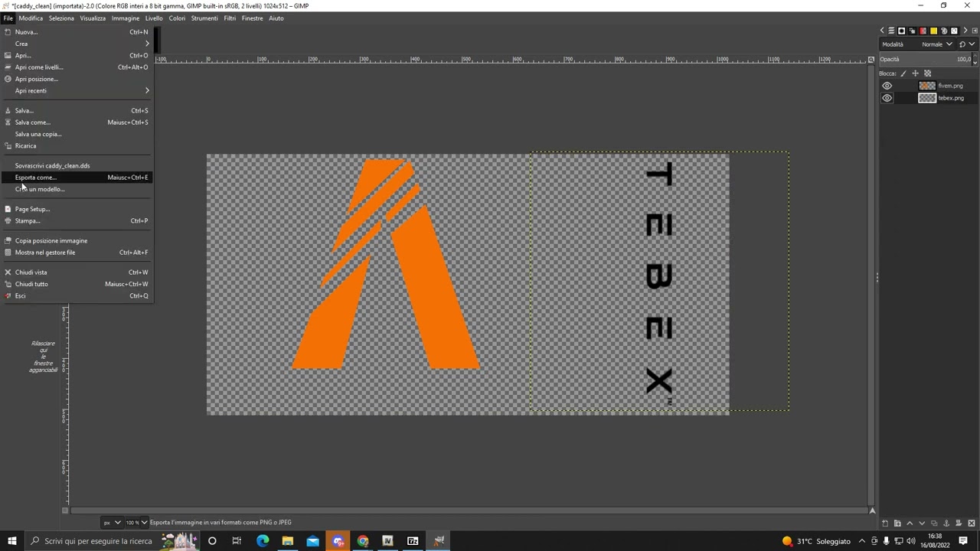The width and height of the screenshot is (980, 551).
Task: Add a layer mask icon
Action: pyautogui.click(x=959, y=523)
